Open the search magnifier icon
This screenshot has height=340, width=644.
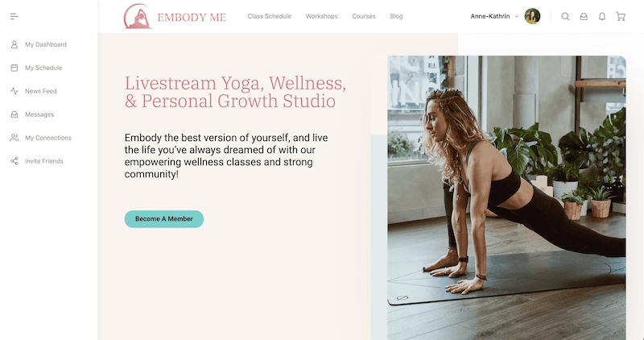[x=565, y=16]
